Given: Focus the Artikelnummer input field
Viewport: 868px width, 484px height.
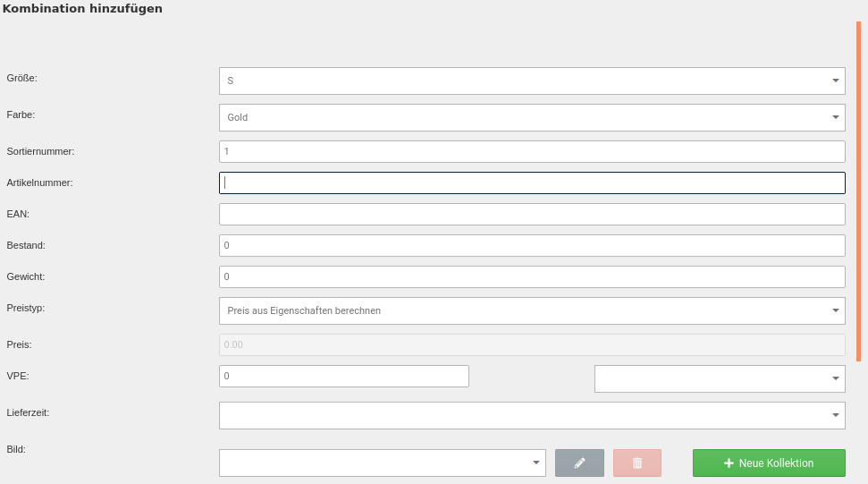Looking at the screenshot, I should pyautogui.click(x=531, y=183).
